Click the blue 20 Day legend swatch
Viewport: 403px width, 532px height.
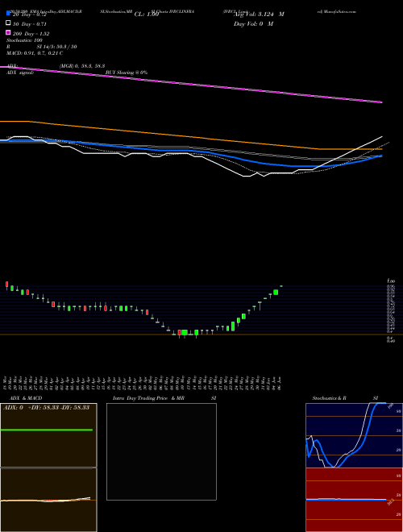pyautogui.click(x=8, y=14)
